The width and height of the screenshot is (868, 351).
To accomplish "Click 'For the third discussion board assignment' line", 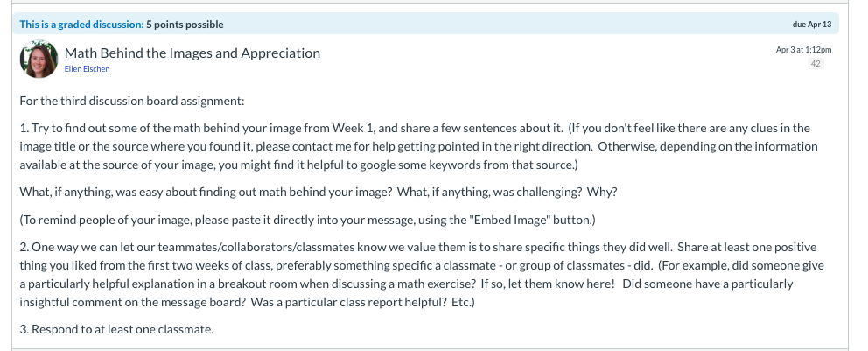I will [132, 102].
